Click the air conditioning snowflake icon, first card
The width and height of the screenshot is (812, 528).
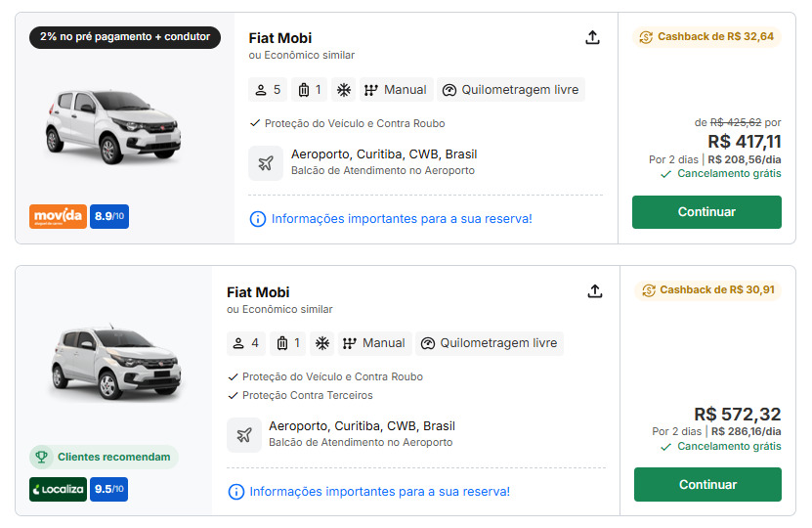344,90
